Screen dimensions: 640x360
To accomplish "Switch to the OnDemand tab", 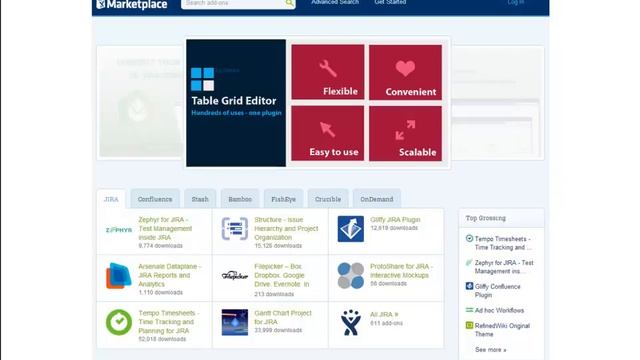I will (377, 199).
